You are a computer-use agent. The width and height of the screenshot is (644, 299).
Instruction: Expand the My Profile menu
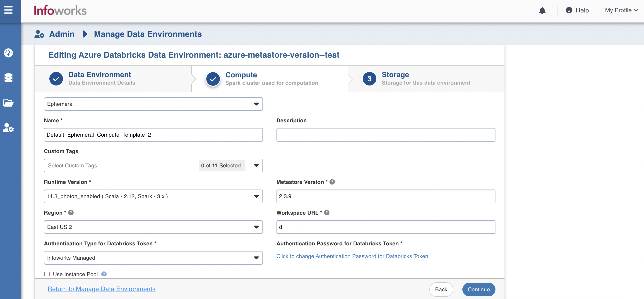621,10
